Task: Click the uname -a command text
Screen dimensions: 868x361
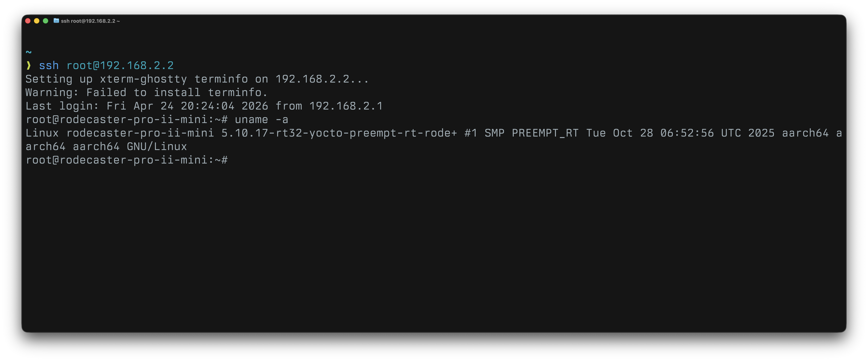Action: click(x=262, y=119)
